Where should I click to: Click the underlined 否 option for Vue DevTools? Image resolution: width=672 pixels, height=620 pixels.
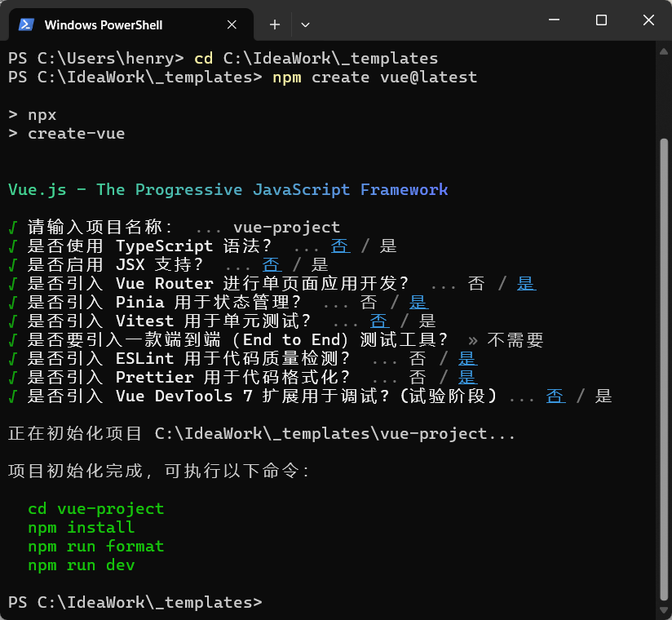click(x=555, y=396)
